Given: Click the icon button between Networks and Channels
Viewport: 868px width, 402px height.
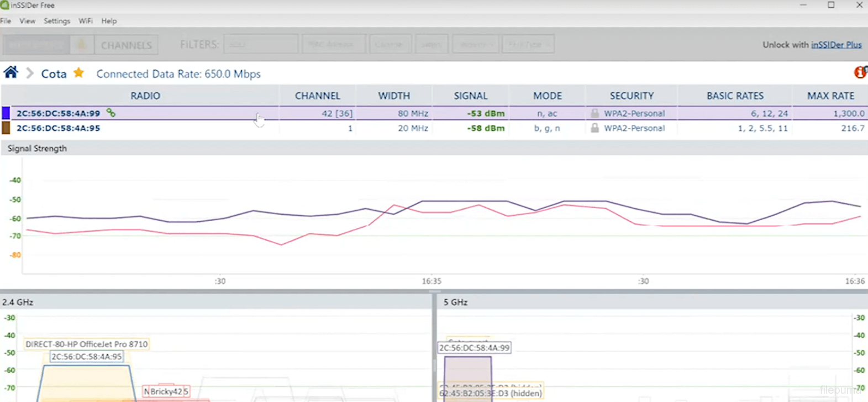Looking at the screenshot, I should pos(81,45).
